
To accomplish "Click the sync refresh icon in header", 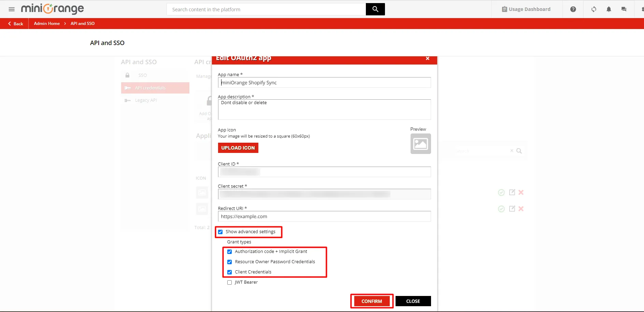I will [594, 9].
